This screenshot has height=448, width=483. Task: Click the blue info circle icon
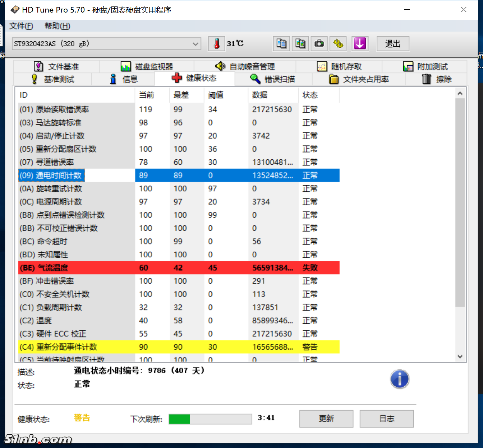pos(400,379)
